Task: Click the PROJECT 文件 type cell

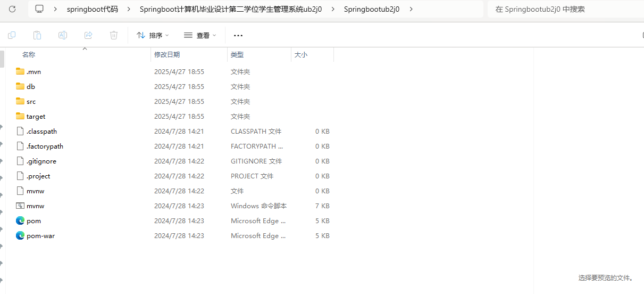Action: tap(252, 176)
